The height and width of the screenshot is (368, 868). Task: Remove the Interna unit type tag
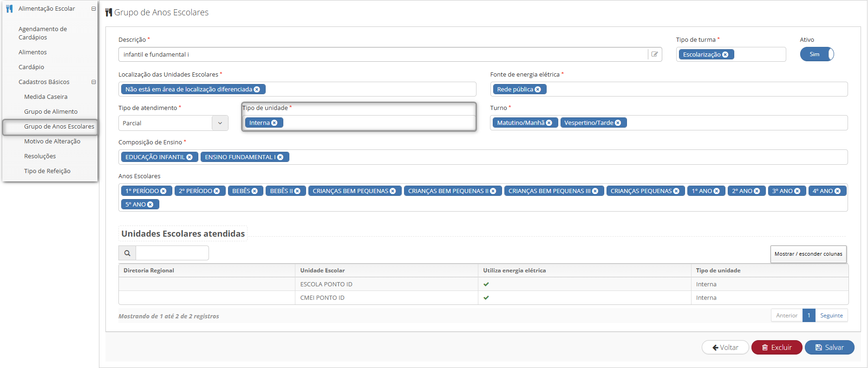274,123
